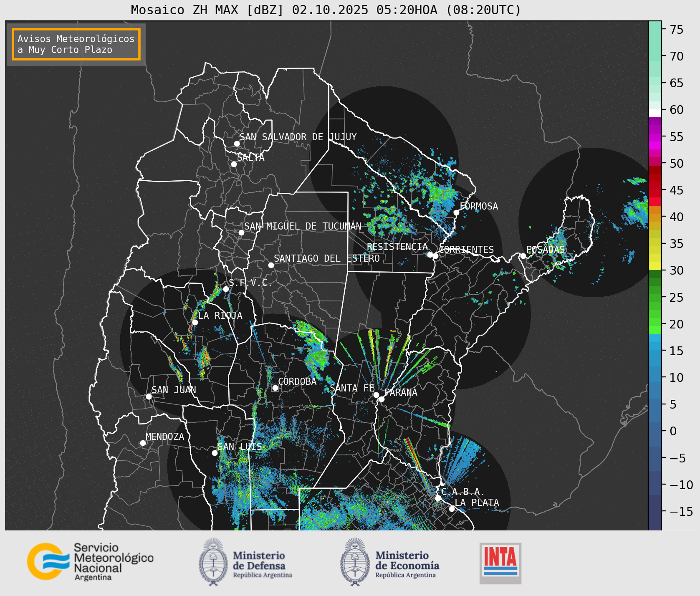Click the Ministerio de Economía emblem
The image size is (700, 596).
point(355,562)
